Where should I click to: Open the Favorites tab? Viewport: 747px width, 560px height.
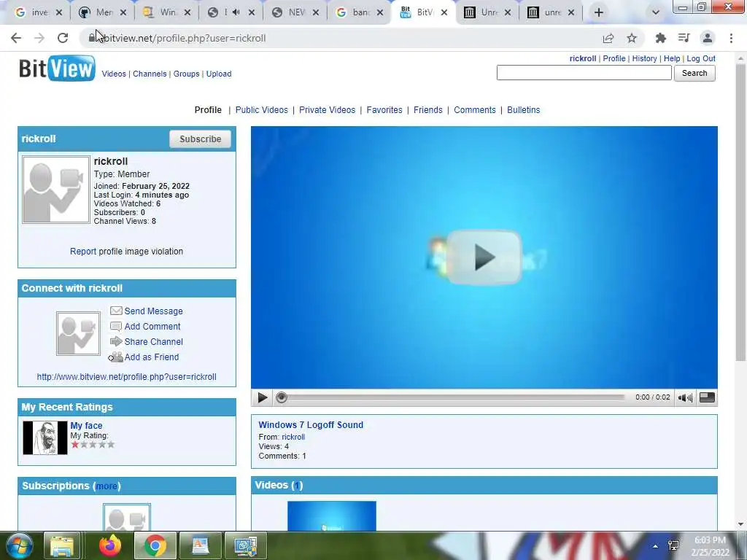coord(384,110)
